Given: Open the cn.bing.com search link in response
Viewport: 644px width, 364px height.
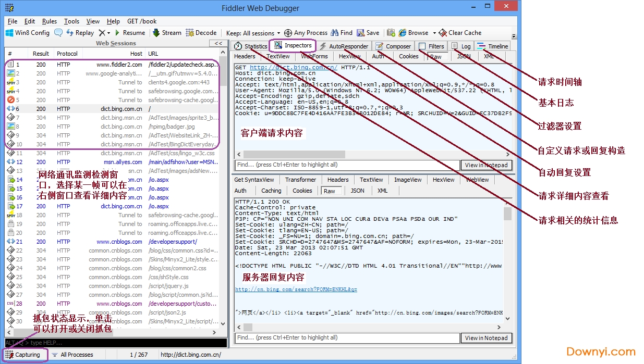Looking at the screenshot, I should [296, 290].
